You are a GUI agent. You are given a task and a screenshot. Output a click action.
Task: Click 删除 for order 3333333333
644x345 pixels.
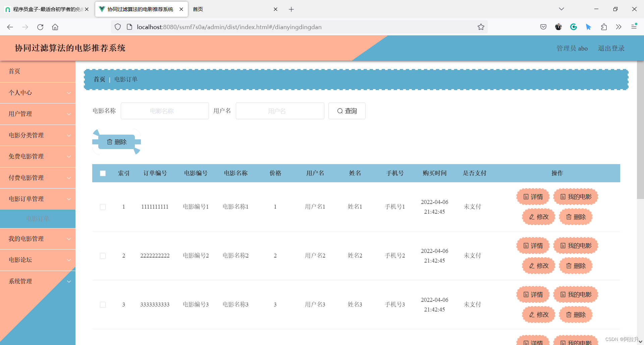(x=576, y=315)
